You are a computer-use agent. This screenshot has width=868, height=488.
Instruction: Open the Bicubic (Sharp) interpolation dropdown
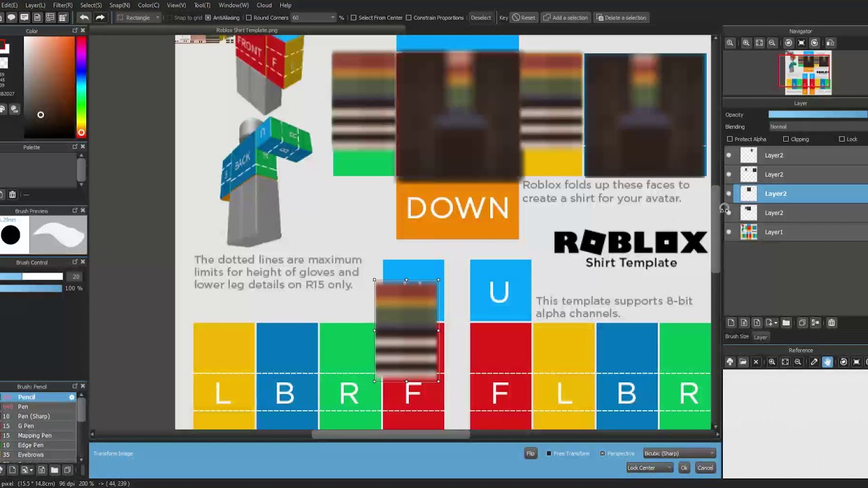(x=679, y=453)
